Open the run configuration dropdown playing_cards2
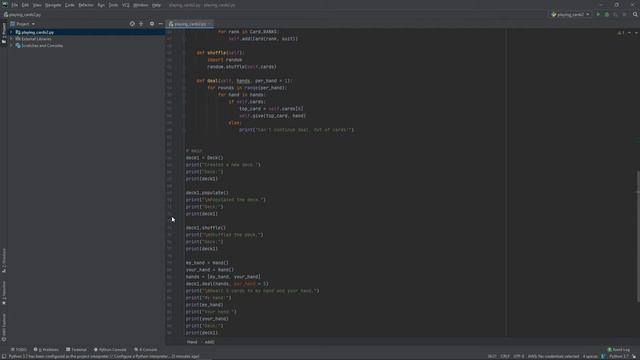The image size is (640, 360). click(x=570, y=14)
